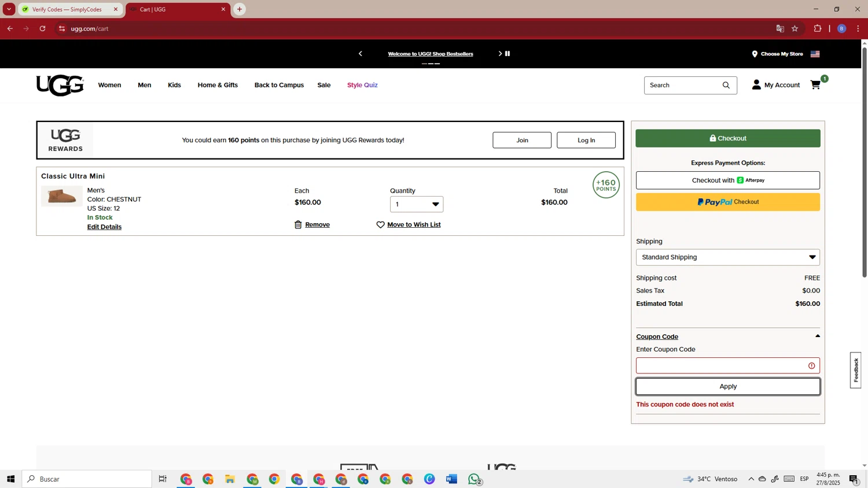Focus the Enter Coupon Code input field
Image resolution: width=868 pixels, height=488 pixels.
point(728,365)
